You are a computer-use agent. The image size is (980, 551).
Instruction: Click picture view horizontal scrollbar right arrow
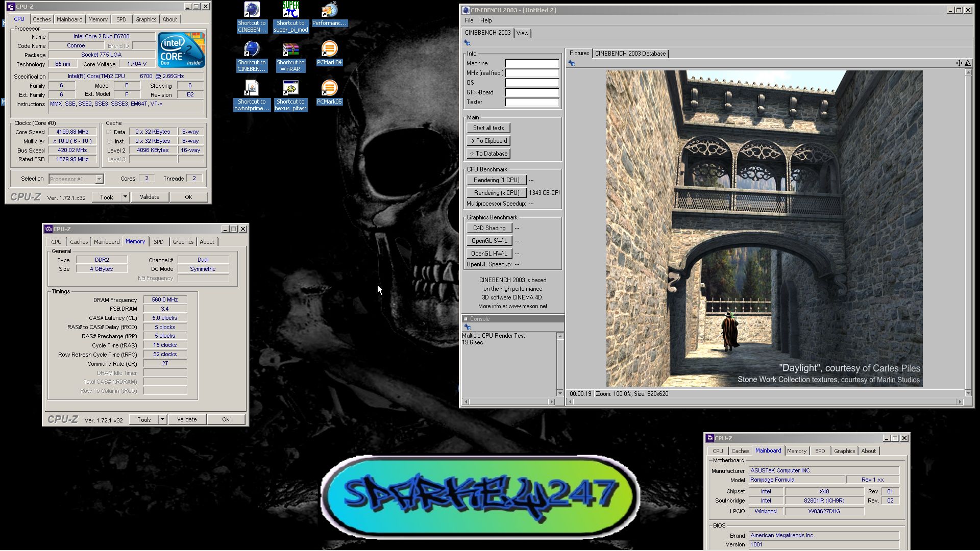pos(960,402)
